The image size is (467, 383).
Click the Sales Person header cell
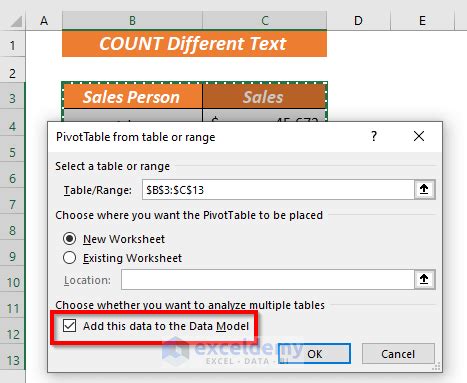[x=132, y=97]
